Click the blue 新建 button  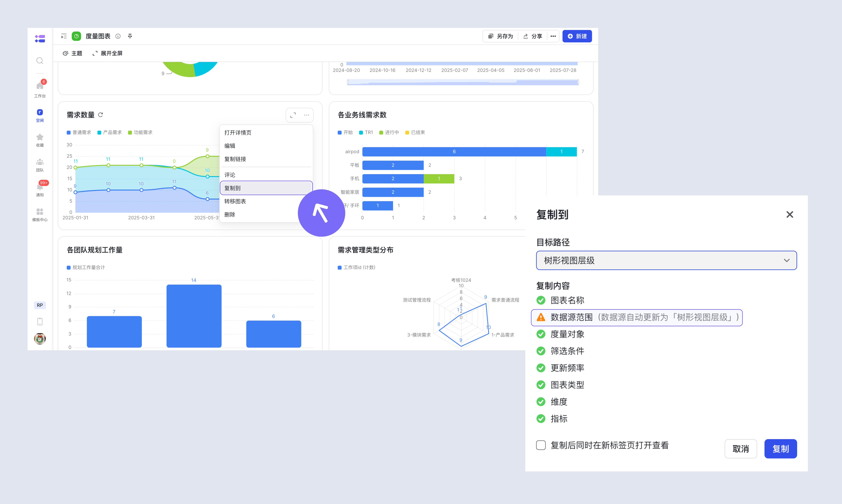tap(577, 36)
